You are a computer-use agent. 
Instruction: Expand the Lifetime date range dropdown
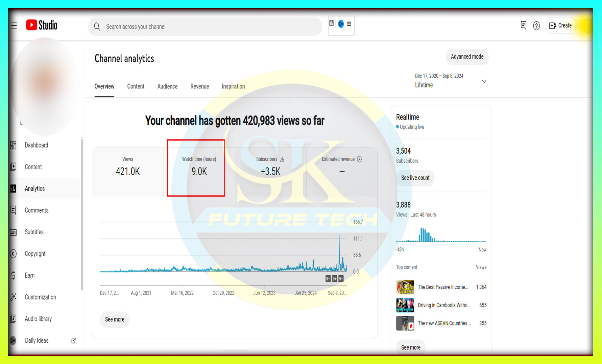[x=484, y=81]
